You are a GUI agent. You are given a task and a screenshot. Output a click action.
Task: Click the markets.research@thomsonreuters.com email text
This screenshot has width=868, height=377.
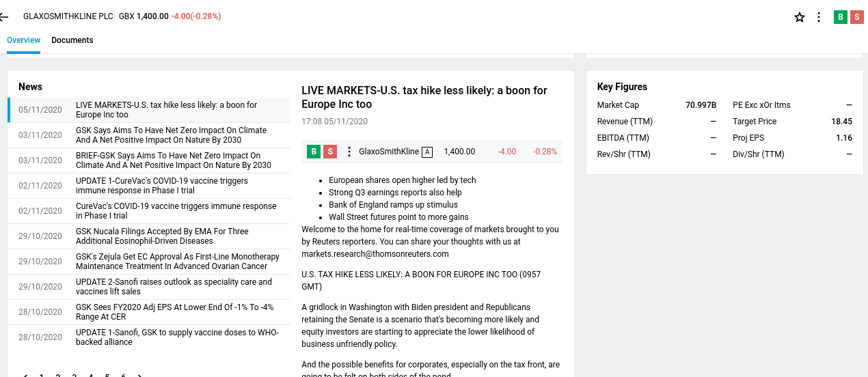click(375, 254)
